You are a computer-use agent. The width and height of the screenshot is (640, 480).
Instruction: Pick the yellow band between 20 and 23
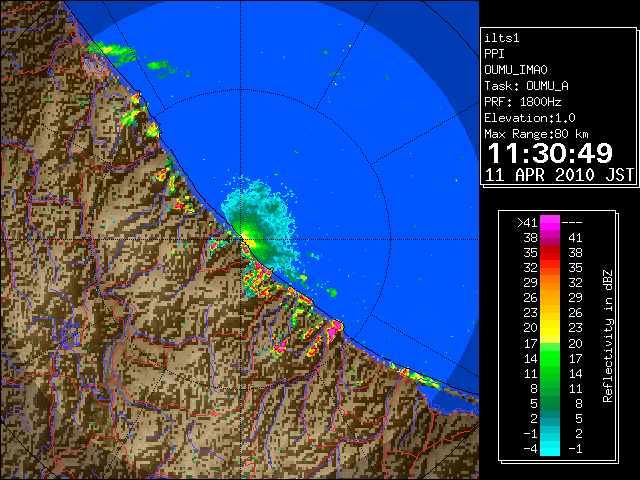(x=550, y=328)
